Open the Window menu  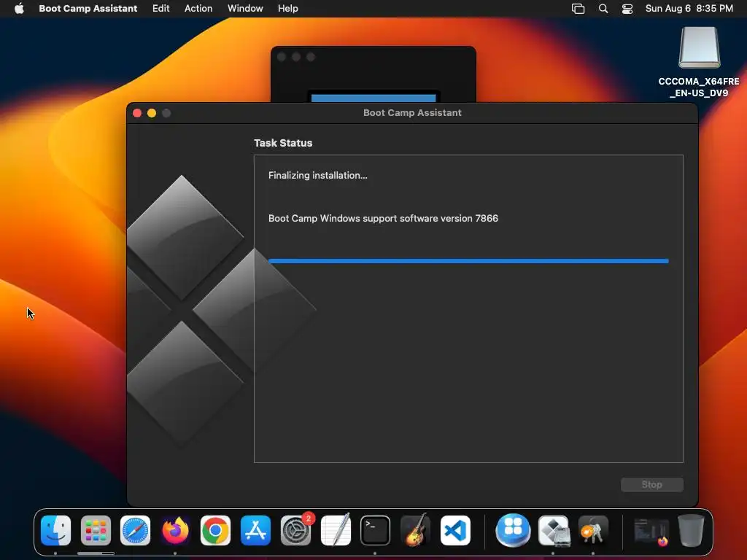pos(245,9)
